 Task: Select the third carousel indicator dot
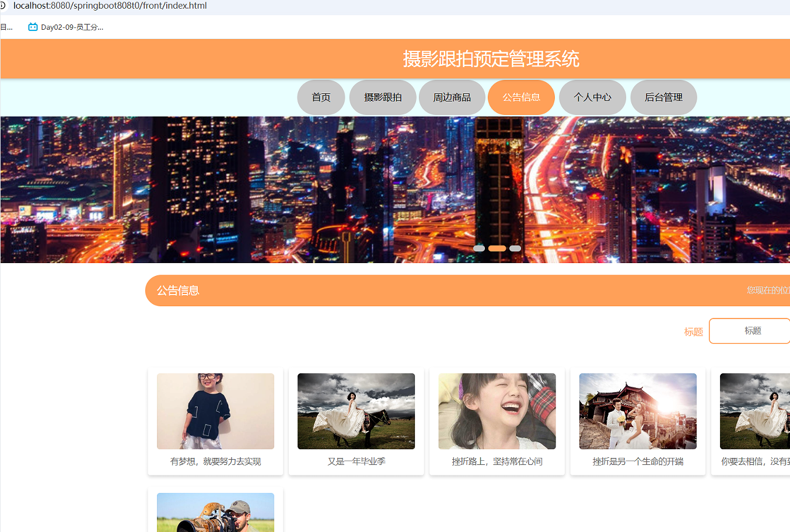515,249
